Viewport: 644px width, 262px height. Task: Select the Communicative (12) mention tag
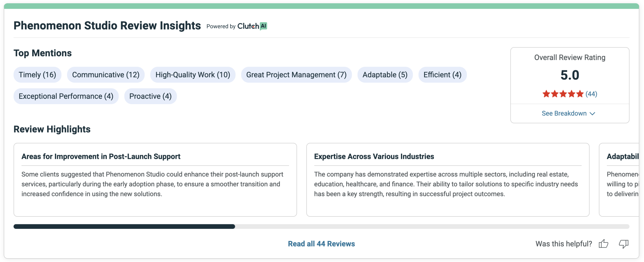(x=106, y=75)
